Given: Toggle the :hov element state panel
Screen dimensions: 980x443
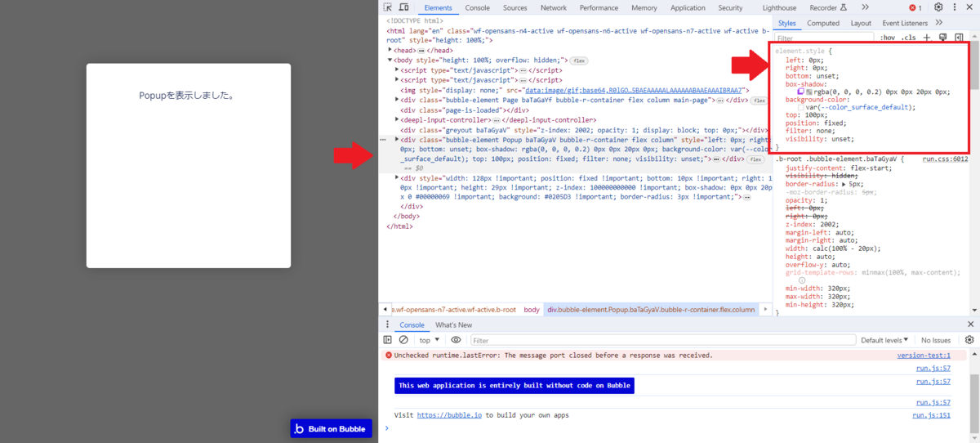Looking at the screenshot, I should [x=889, y=38].
